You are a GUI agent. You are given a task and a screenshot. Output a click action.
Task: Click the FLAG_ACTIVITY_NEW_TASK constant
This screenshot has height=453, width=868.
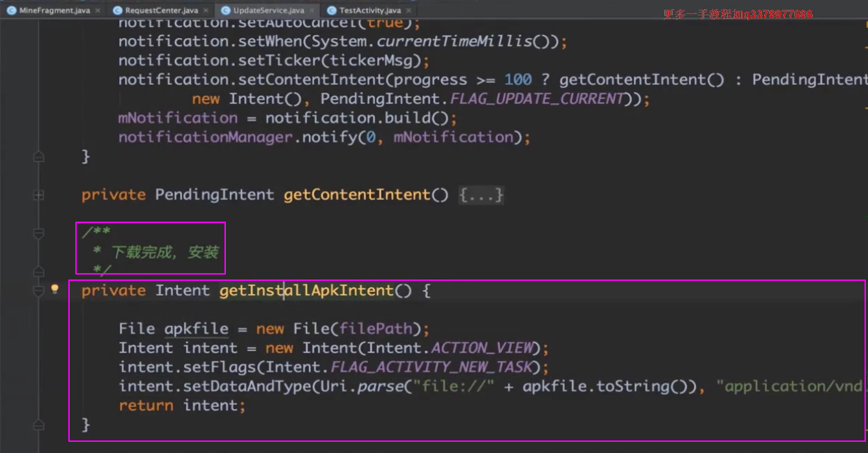432,367
